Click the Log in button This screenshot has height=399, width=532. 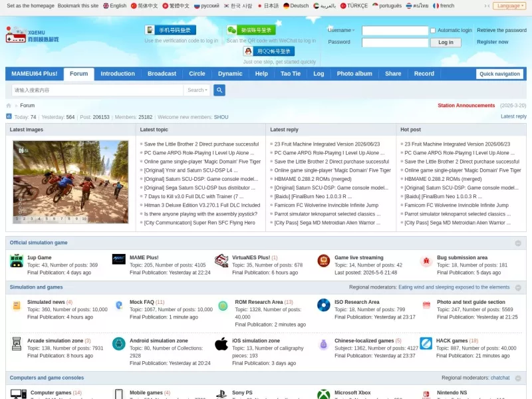[x=446, y=43]
